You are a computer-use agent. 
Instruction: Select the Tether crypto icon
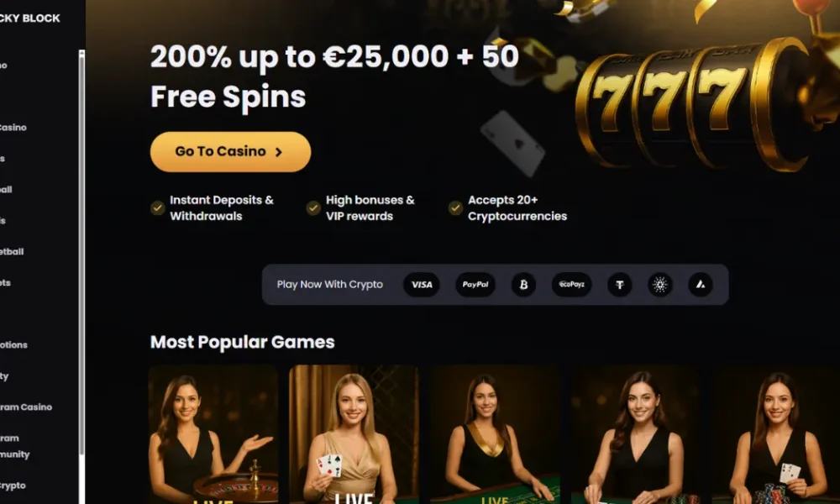pyautogui.click(x=620, y=285)
